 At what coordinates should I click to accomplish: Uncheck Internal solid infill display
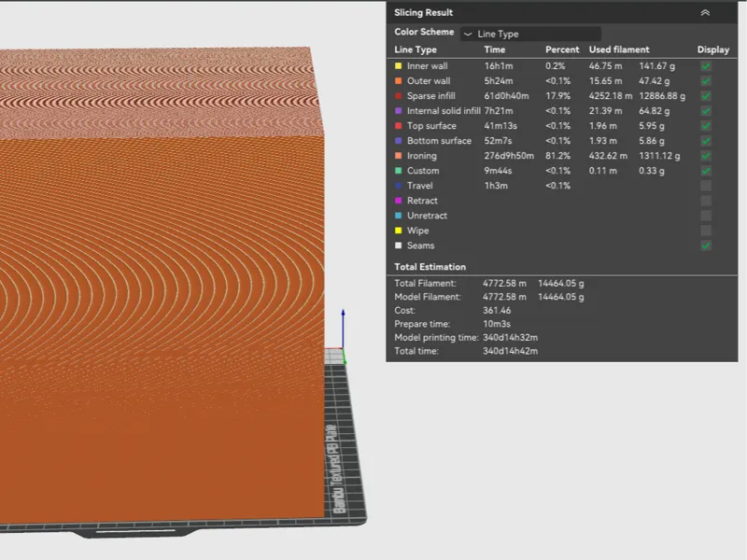[706, 111]
